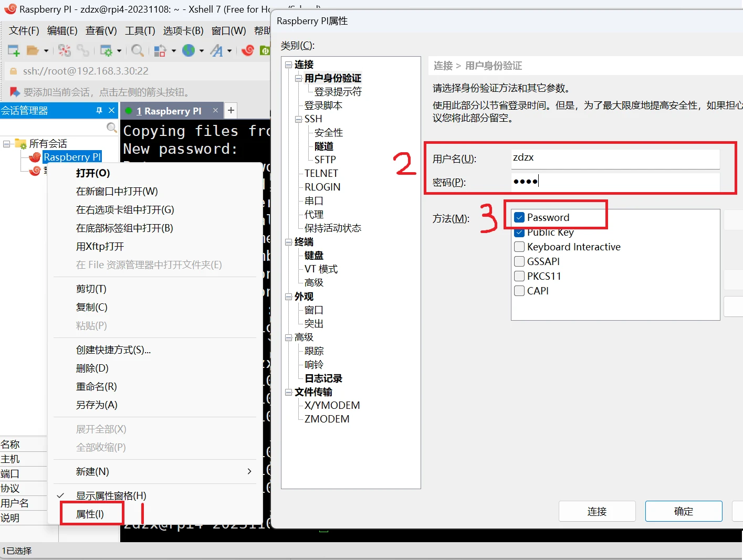Click the 所有会话 folder icon
This screenshot has width=743, height=560.
point(21,143)
